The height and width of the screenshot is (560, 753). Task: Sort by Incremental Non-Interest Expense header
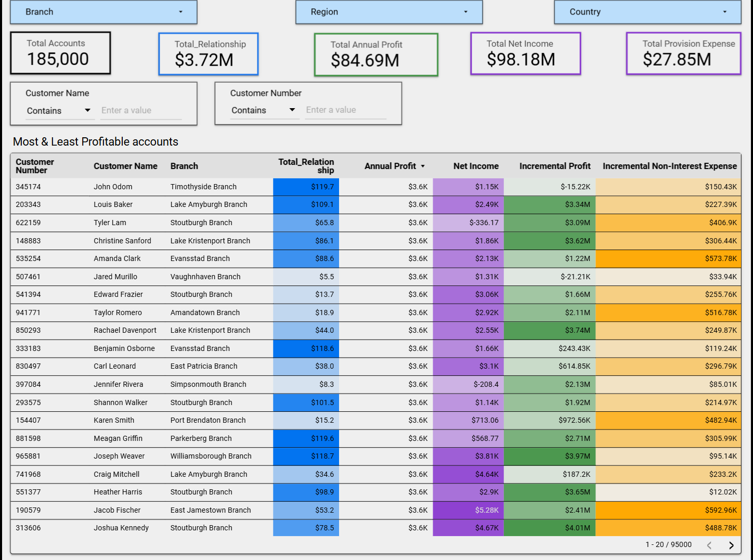coord(670,166)
